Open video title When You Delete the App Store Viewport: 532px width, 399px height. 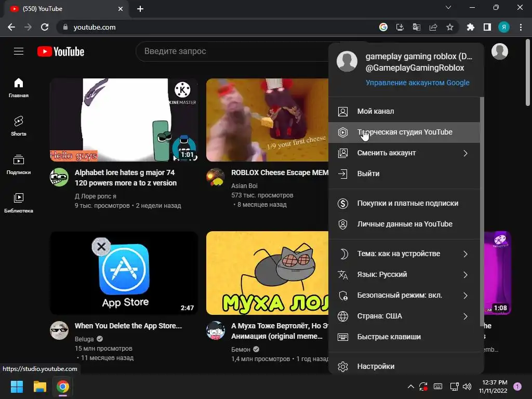pyautogui.click(x=128, y=326)
